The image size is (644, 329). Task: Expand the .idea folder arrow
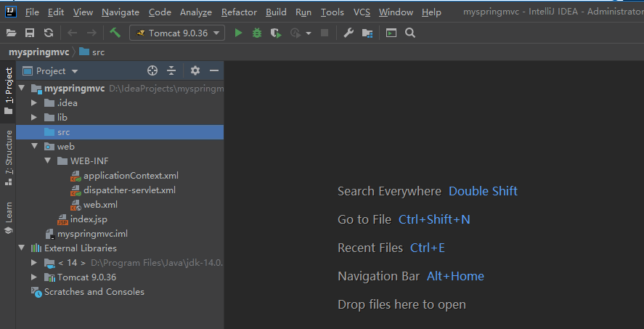[x=35, y=102]
